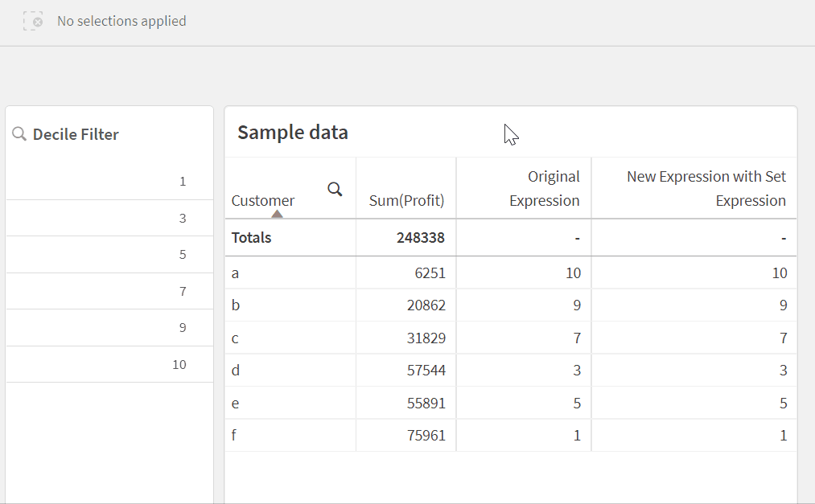Toggle value 3 in the Decile Filter
Viewport: 815px width, 504px height.
click(109, 218)
